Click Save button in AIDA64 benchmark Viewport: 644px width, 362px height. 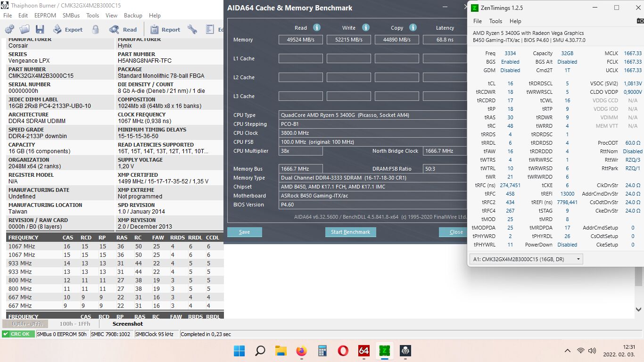244,232
